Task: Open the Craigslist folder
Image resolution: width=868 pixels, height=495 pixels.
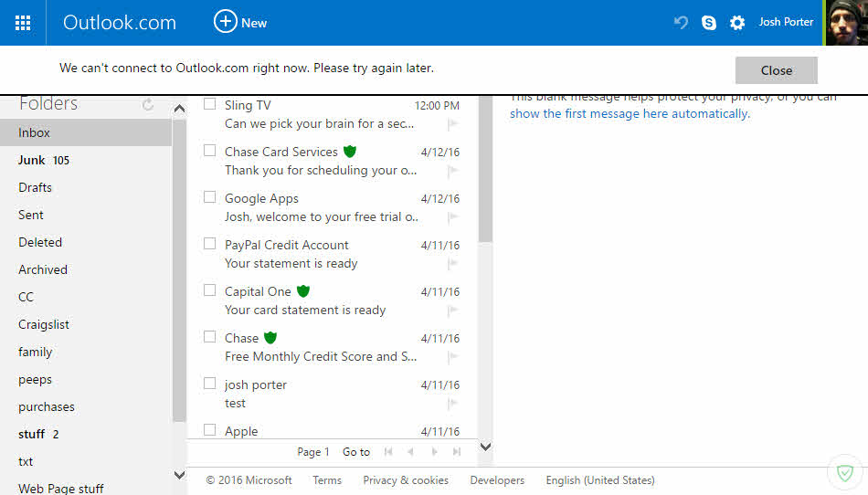Action: pos(44,324)
